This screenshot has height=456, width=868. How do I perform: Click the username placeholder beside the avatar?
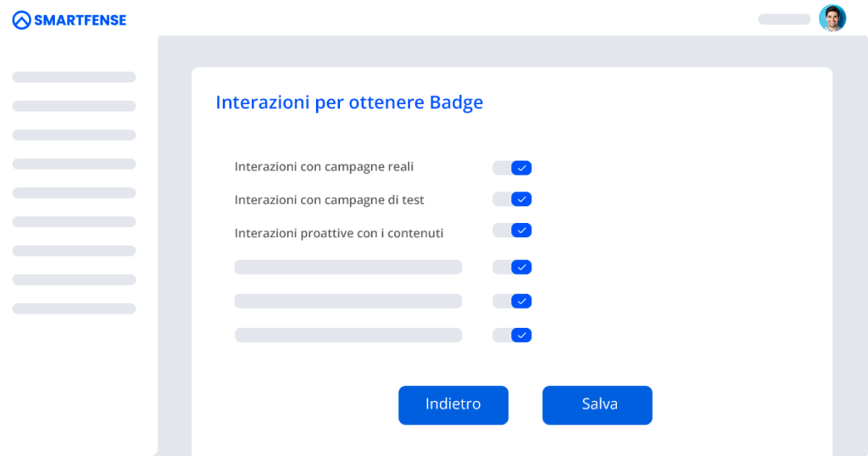tap(784, 19)
